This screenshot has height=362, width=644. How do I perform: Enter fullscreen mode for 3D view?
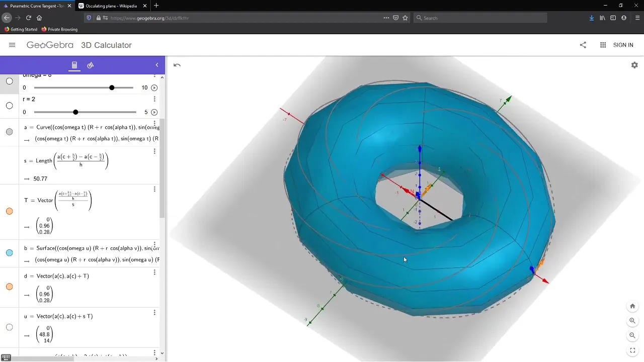[x=632, y=350]
